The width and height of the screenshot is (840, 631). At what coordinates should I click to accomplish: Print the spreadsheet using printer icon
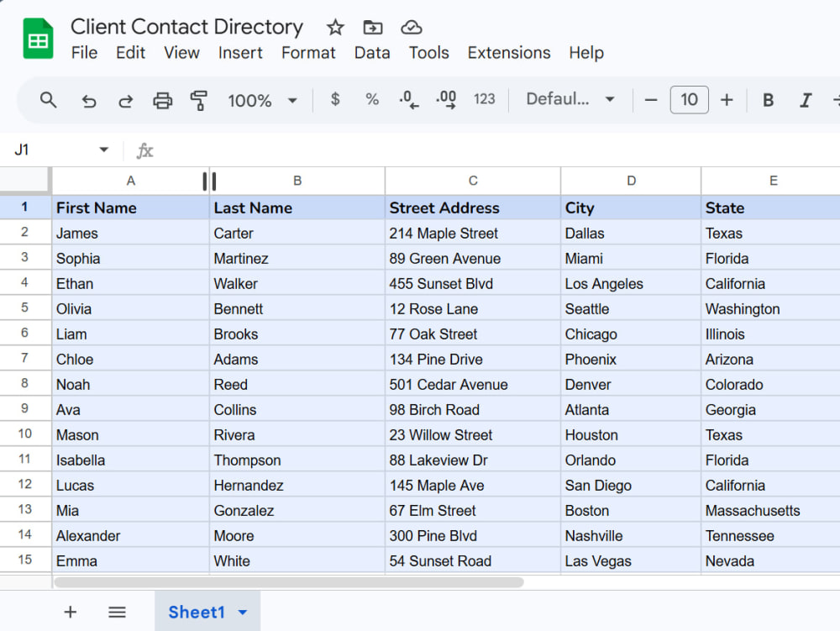(x=163, y=100)
